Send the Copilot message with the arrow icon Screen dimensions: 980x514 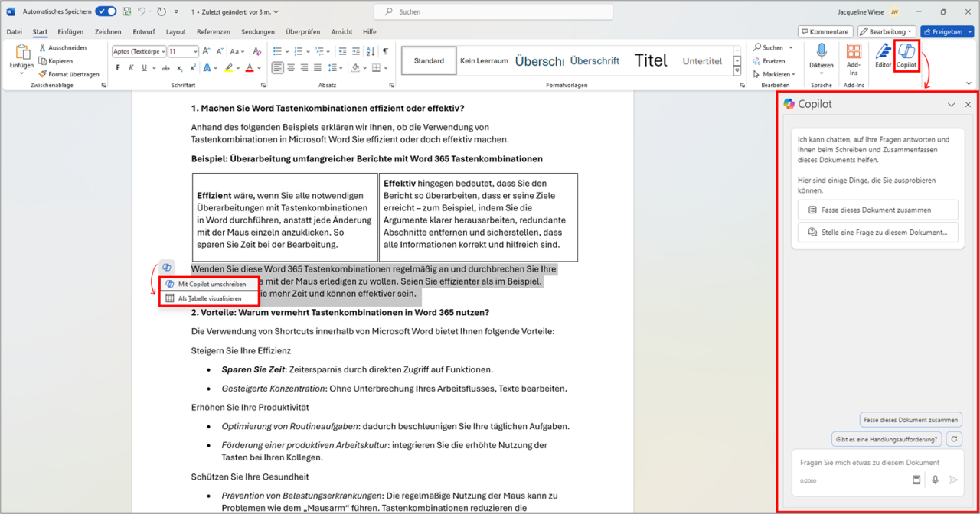pos(954,480)
